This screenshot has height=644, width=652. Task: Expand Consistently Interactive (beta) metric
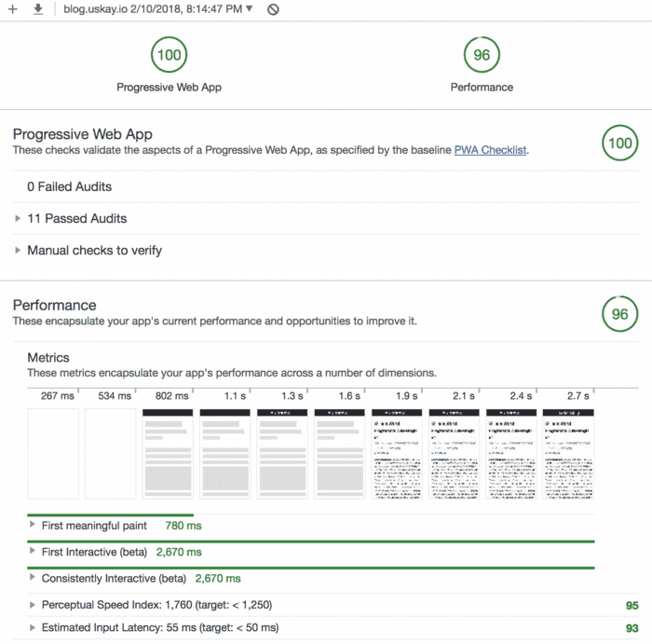(114, 578)
